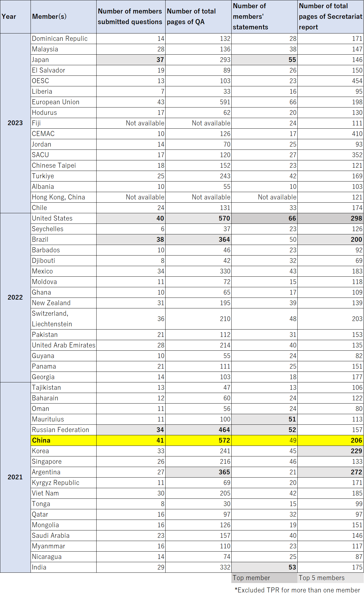Image resolution: width=364 pixels, height=598 pixels.
Task: Select the 'Djibouti' member cell
Action: [63, 261]
